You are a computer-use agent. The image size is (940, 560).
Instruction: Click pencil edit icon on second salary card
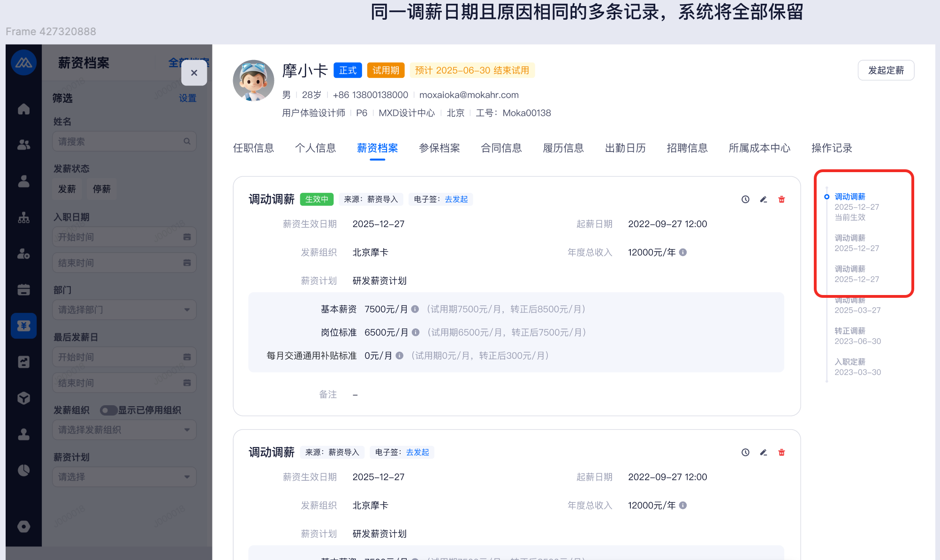[763, 453]
